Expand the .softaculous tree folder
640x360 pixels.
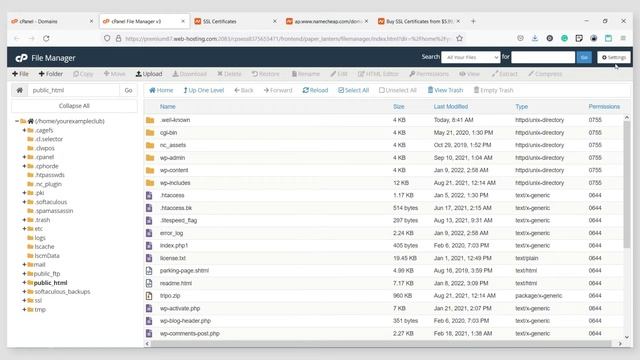tap(24, 202)
